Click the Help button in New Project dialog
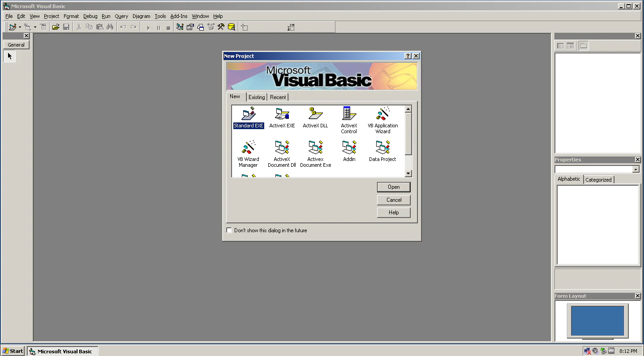Screen dimensions: 644x356 (x=393, y=212)
